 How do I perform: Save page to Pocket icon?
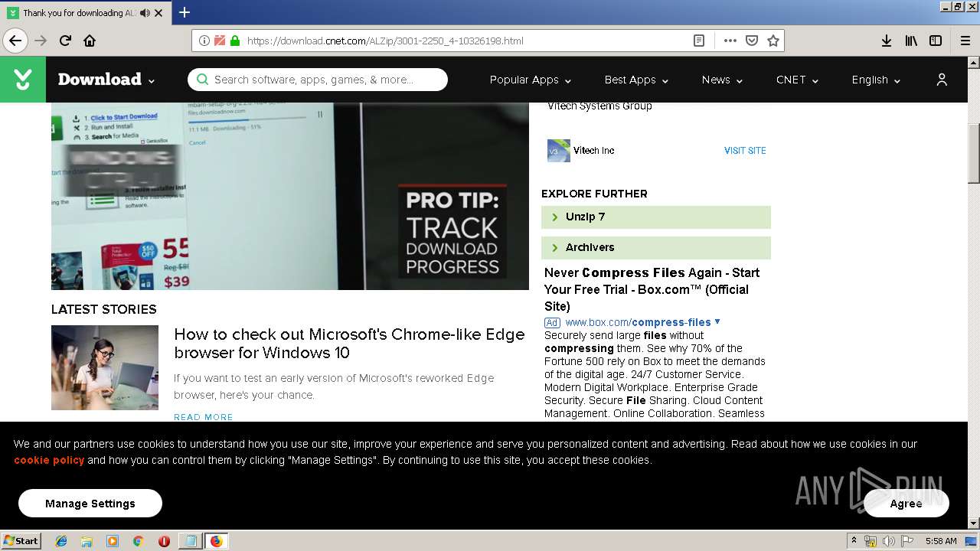coord(752,41)
